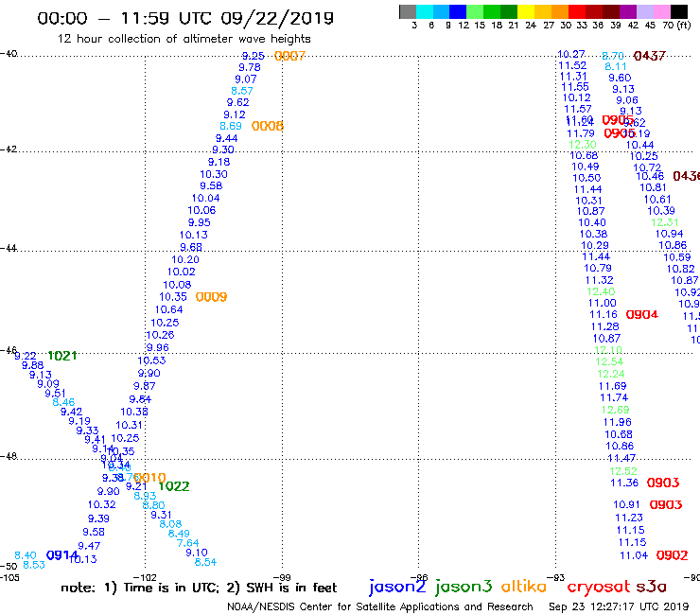
Task: Click the '9.25' wave height value
Action: 254,56
